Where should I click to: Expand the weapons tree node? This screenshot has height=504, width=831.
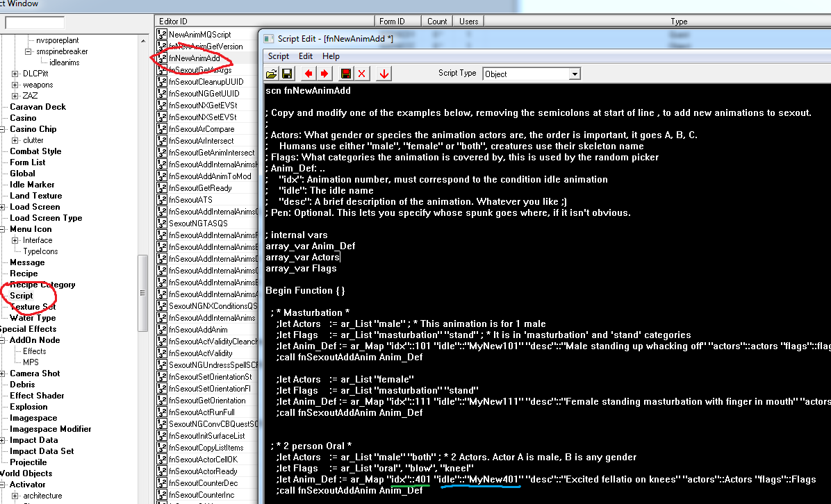tap(15, 85)
